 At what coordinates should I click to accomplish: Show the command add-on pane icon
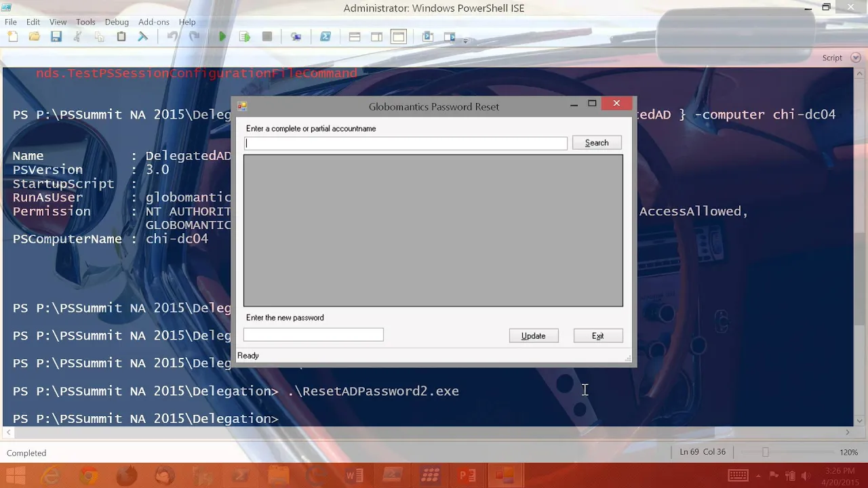click(x=449, y=37)
